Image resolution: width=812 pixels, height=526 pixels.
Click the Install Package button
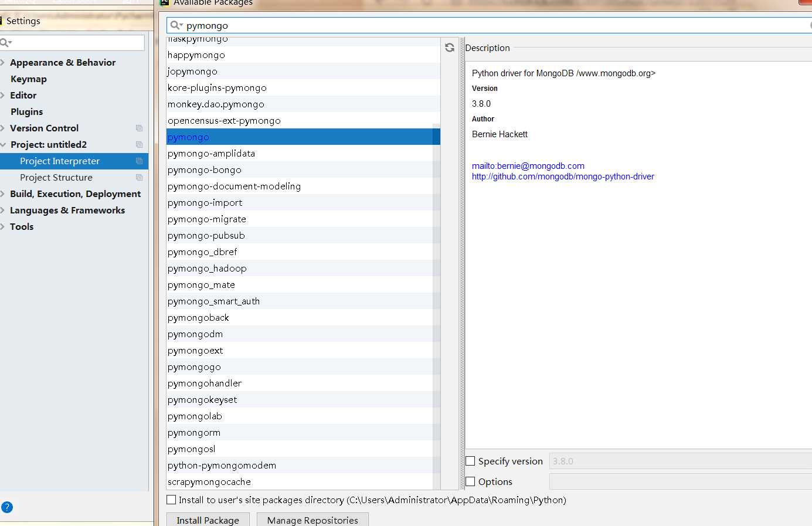coord(208,520)
